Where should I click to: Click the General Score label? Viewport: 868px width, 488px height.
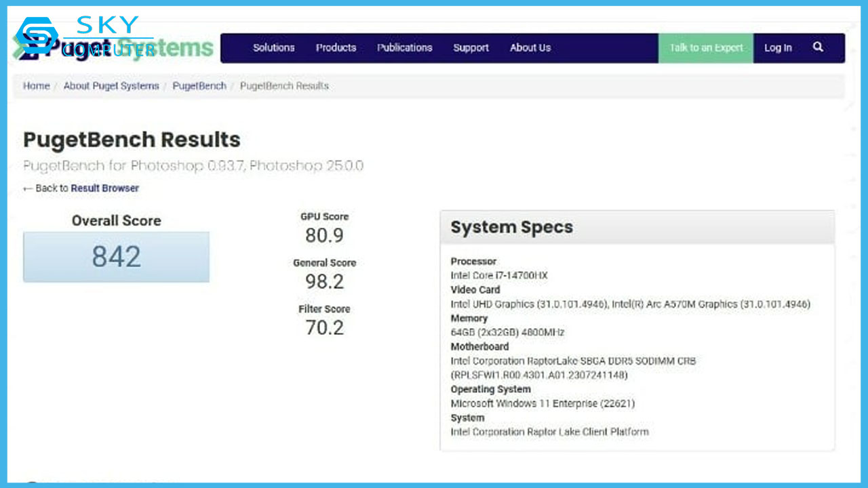coord(324,263)
